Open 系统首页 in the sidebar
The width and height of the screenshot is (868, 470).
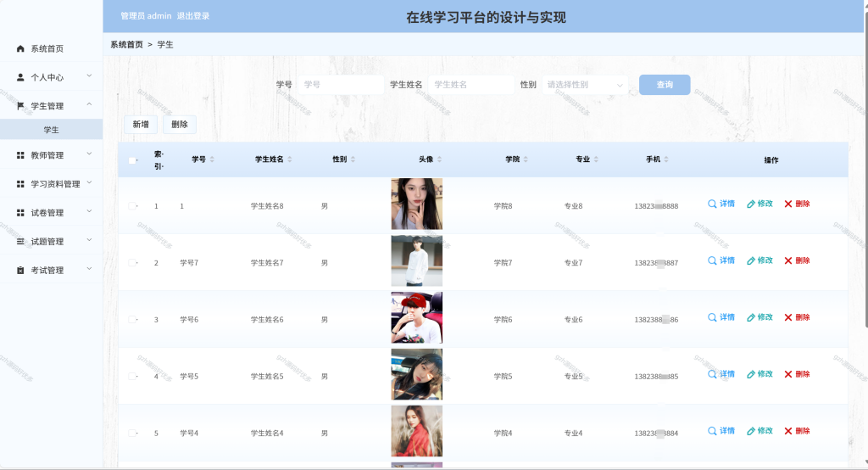click(x=52, y=48)
